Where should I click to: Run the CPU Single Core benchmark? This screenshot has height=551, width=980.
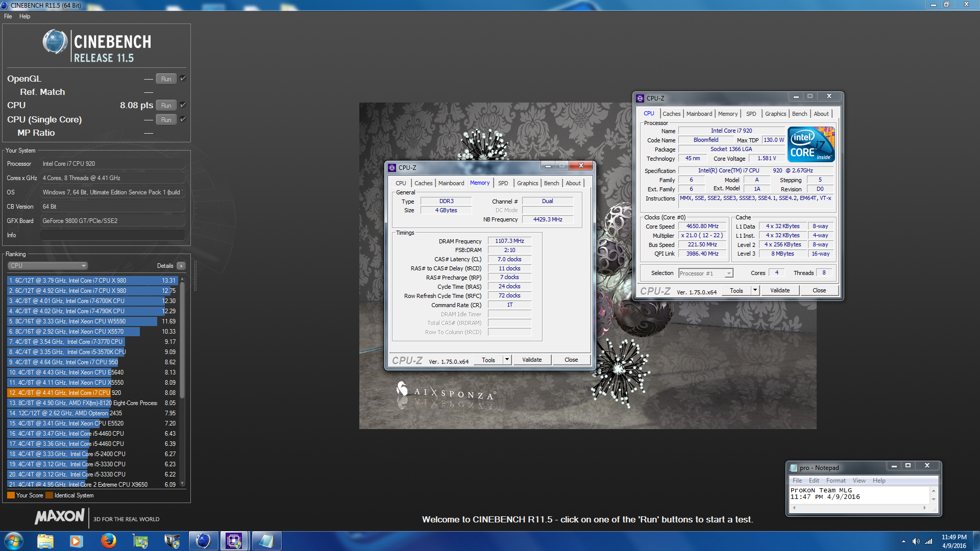(x=166, y=119)
